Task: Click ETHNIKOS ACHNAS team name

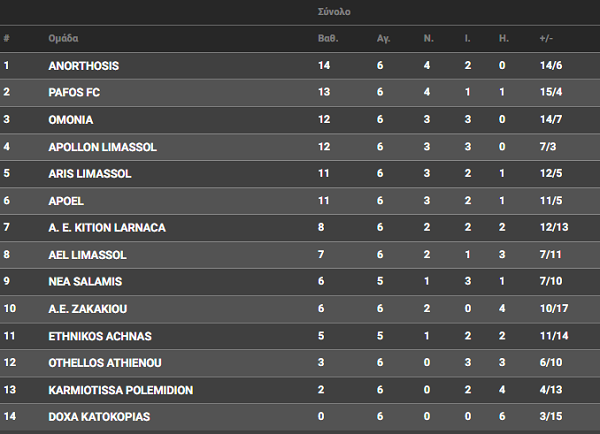Action: [100, 336]
